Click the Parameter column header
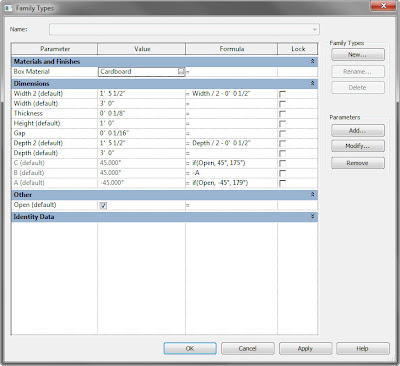This screenshot has height=366, width=400. point(55,49)
